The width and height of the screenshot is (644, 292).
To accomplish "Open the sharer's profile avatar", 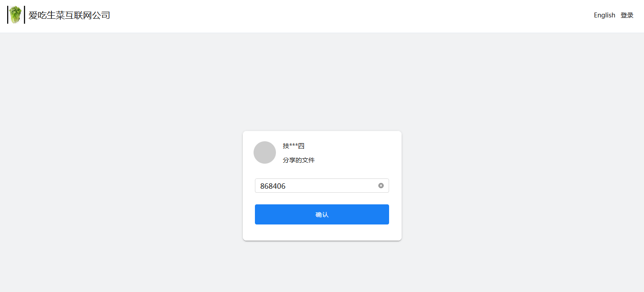I will point(265,152).
